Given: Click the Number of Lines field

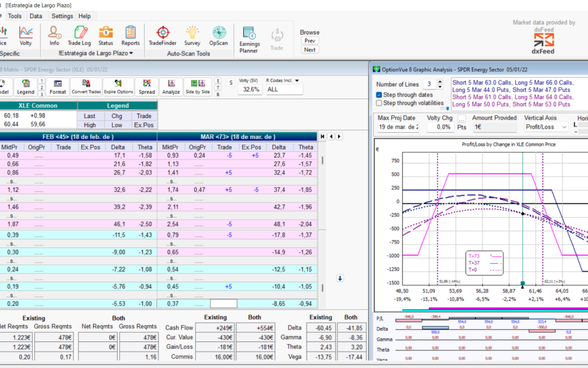Looking at the screenshot, I should [430, 84].
